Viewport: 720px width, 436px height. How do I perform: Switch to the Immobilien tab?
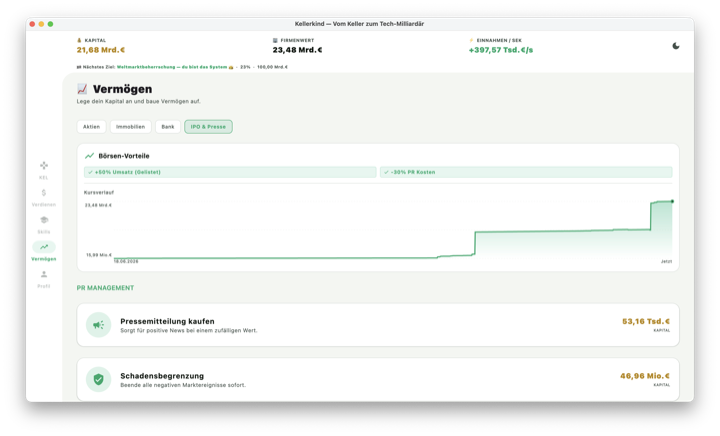click(130, 127)
